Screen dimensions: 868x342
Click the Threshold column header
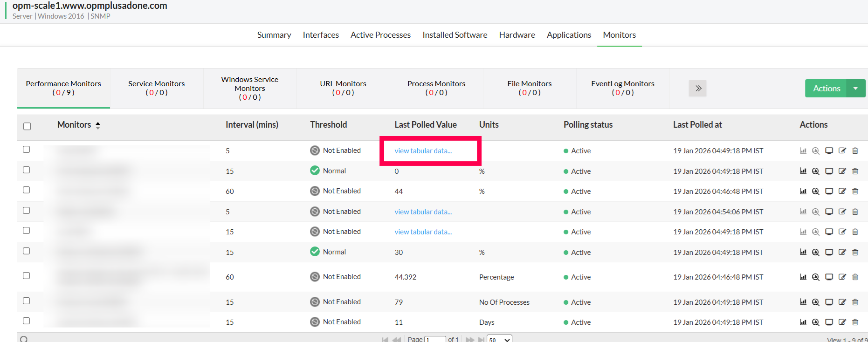[329, 125]
